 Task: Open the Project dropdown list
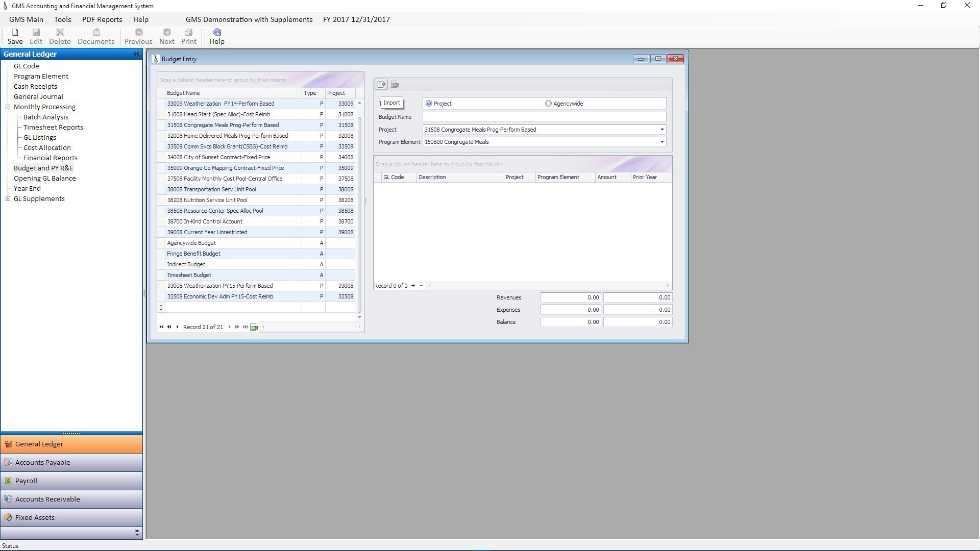(x=662, y=130)
